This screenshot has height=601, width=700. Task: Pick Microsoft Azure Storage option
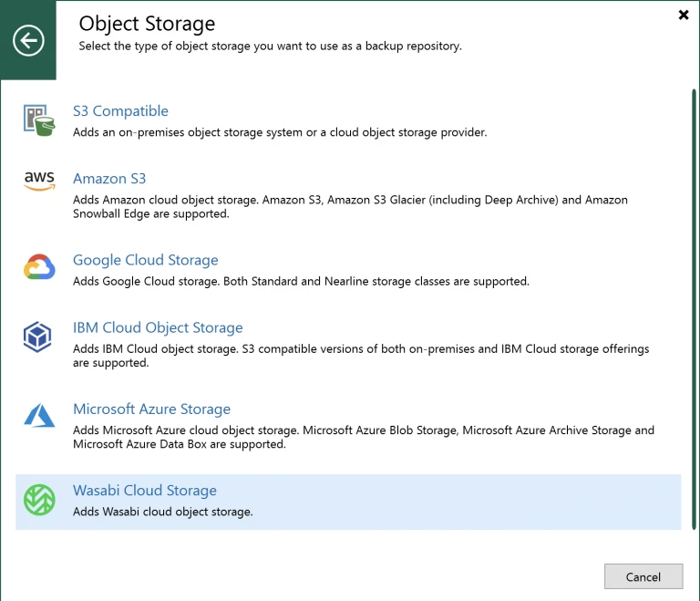[x=151, y=409]
